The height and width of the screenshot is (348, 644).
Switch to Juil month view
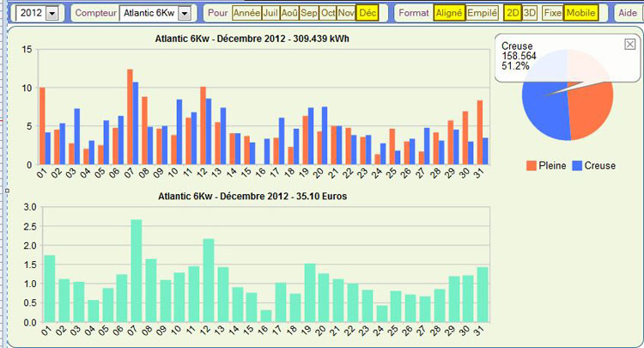click(270, 13)
